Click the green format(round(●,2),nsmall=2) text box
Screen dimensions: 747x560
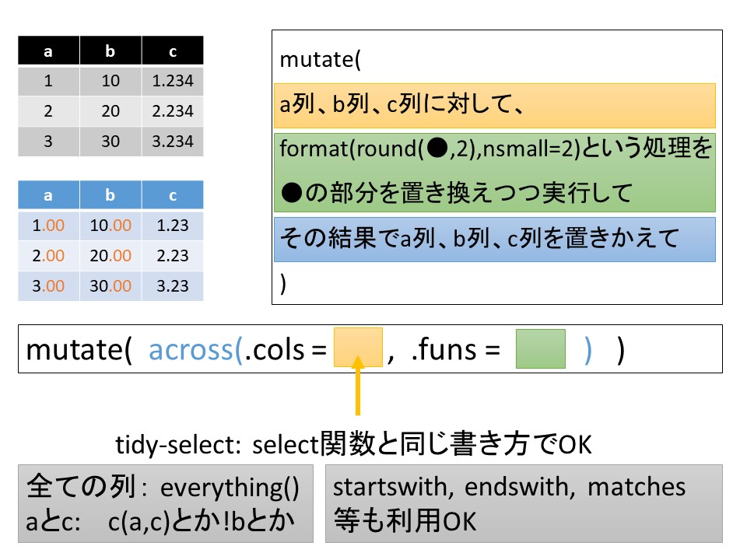[x=494, y=172]
